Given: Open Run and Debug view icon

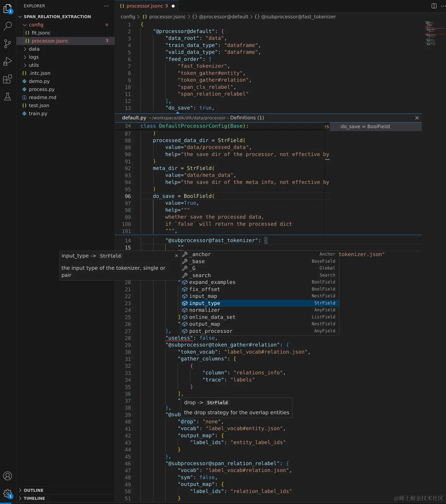Looking at the screenshot, I should 8,62.
